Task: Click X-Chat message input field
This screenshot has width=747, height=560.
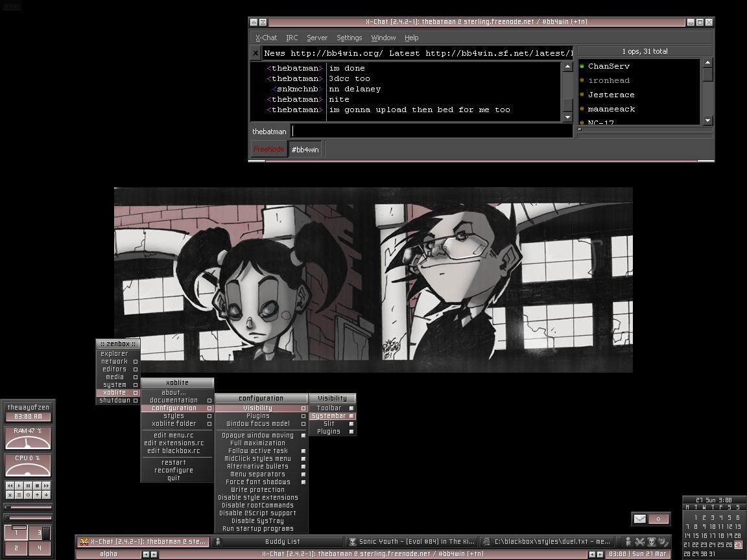Action: (x=432, y=132)
